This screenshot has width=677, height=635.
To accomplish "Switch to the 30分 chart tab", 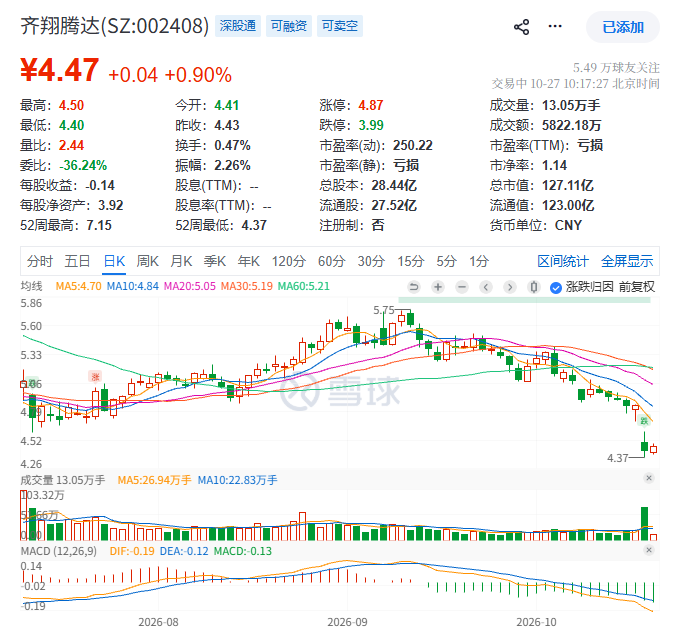I will (371, 261).
